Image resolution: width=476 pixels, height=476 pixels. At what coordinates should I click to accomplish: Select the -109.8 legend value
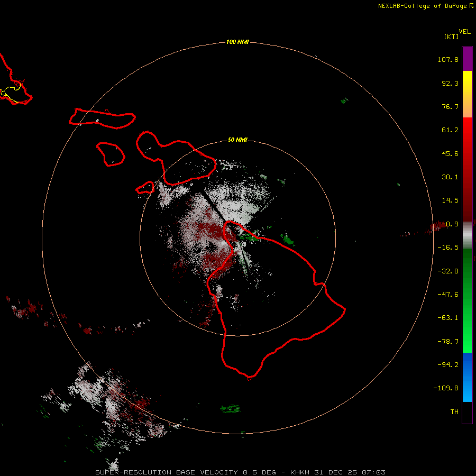pos(446,388)
